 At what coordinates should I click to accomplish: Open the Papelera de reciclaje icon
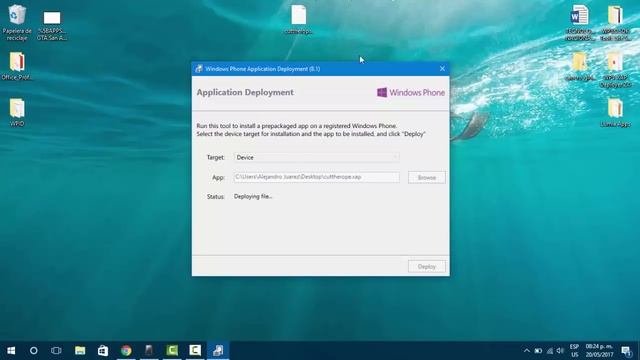[x=17, y=22]
